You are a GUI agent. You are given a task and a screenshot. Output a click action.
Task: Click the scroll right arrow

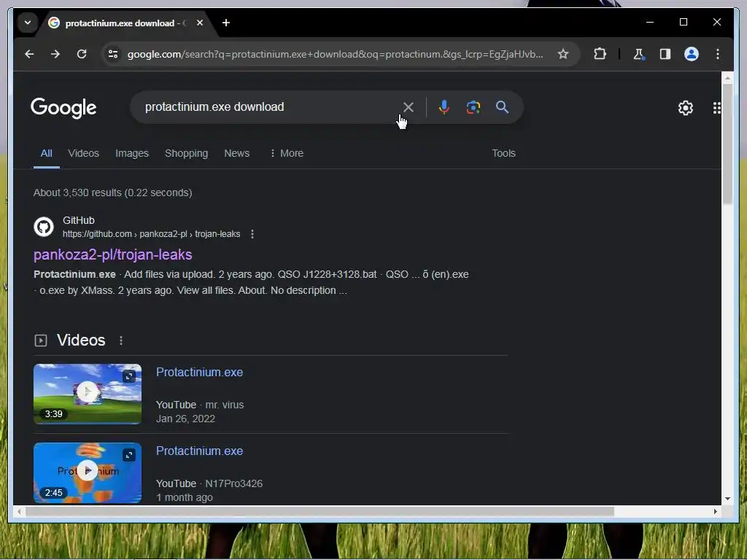coord(715,511)
